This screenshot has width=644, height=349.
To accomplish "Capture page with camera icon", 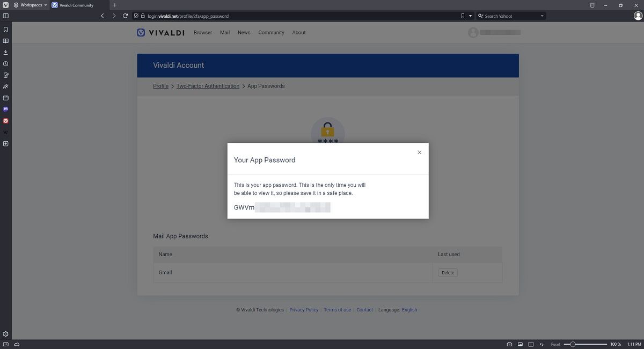I will click(x=509, y=344).
